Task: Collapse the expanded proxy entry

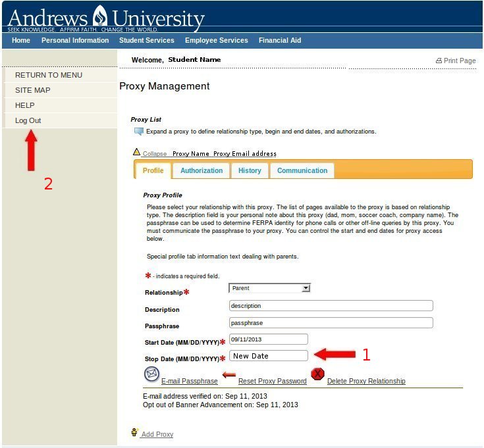Action: pos(154,153)
